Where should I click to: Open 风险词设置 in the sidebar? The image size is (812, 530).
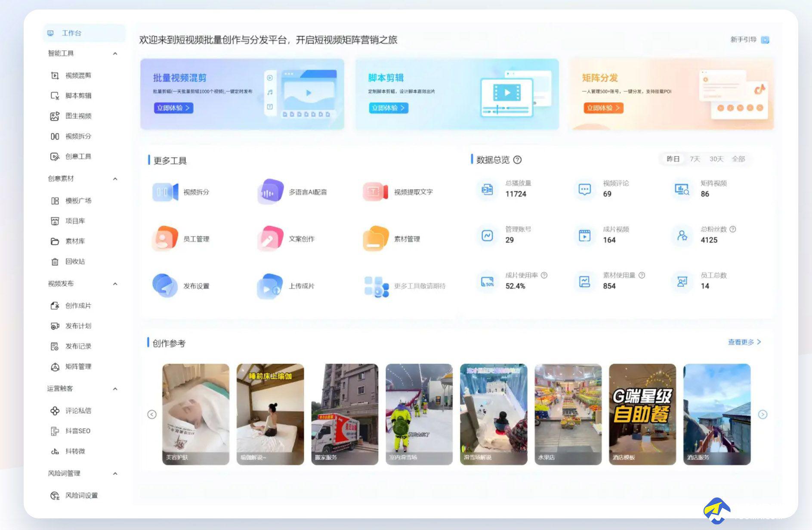pyautogui.click(x=74, y=496)
